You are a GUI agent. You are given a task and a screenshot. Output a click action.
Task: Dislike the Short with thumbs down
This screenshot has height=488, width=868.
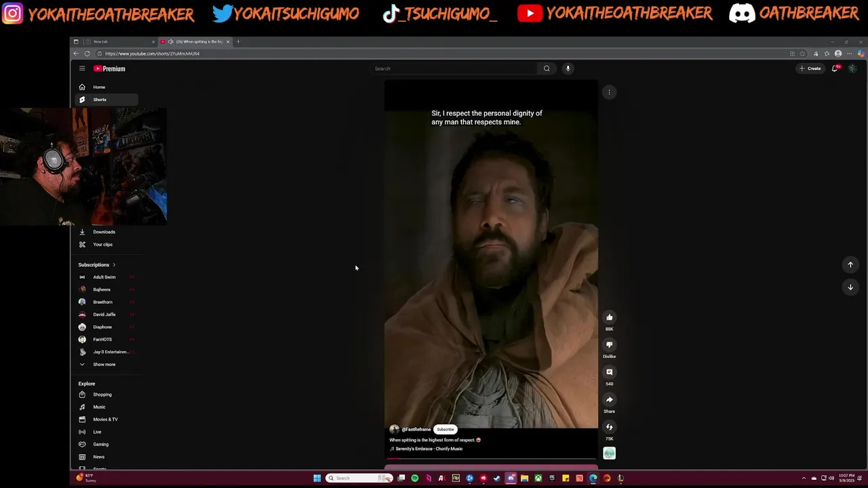(609, 345)
